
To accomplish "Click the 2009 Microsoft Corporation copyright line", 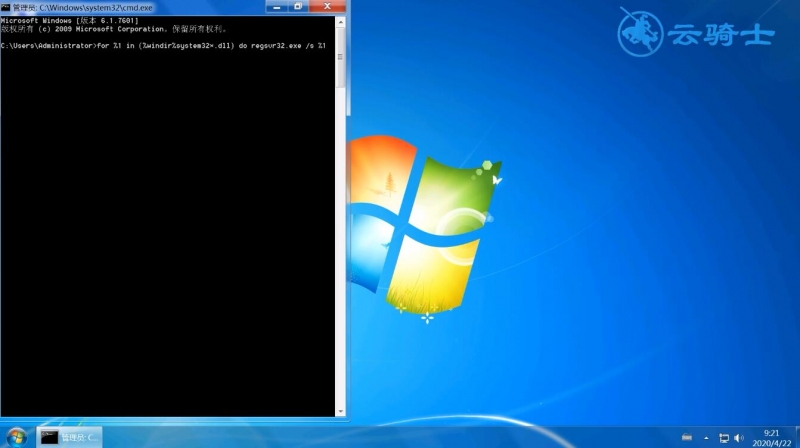I will pyautogui.click(x=114, y=29).
